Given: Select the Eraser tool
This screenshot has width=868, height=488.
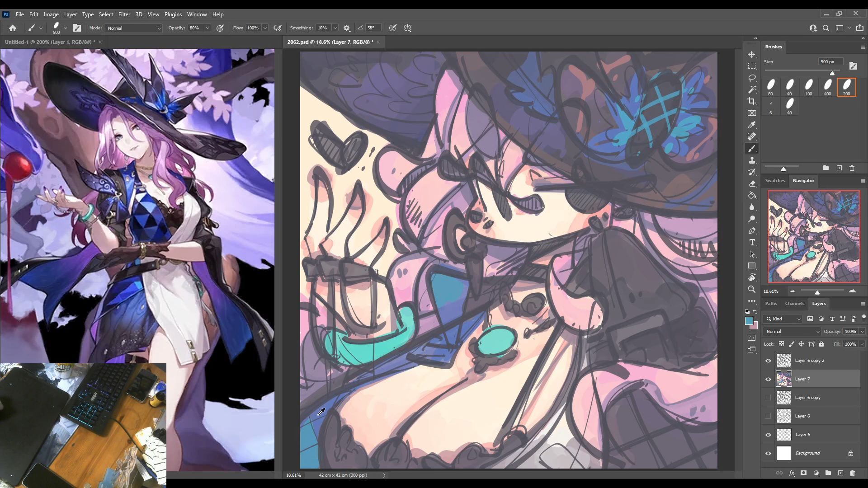Looking at the screenshot, I should point(752,184).
